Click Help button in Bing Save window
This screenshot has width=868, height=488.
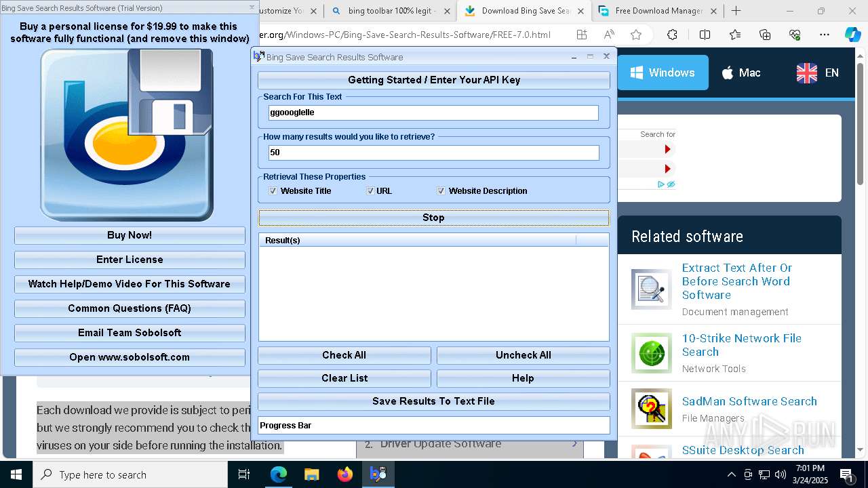[x=523, y=378]
